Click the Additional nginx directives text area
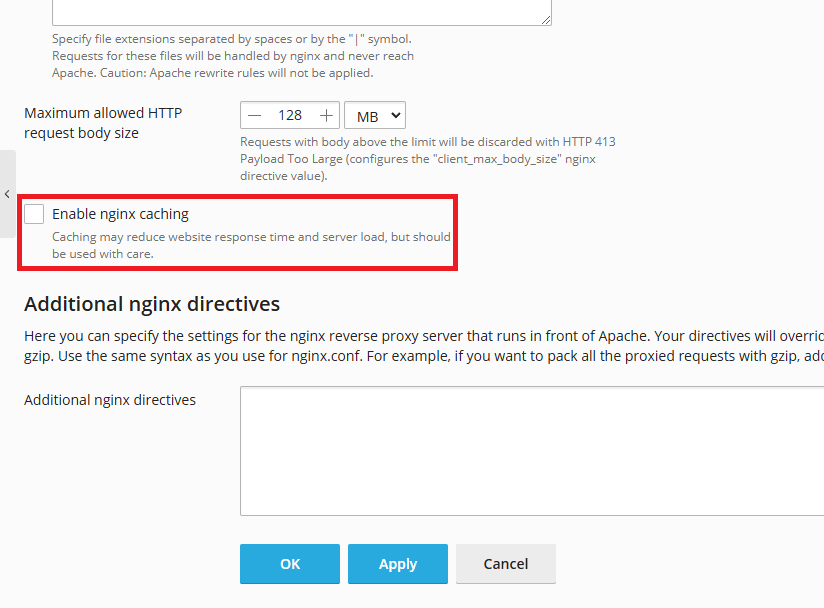The width and height of the screenshot is (824, 608). [x=532, y=451]
